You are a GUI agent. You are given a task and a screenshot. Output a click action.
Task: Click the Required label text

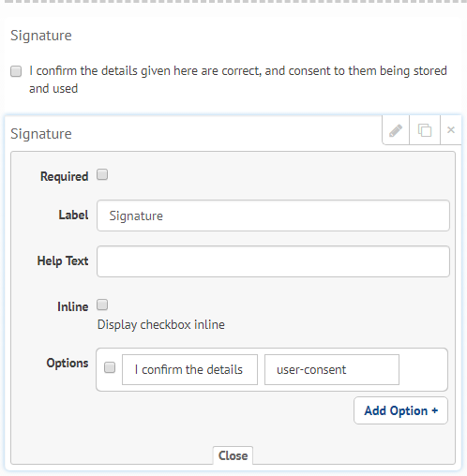coord(64,177)
